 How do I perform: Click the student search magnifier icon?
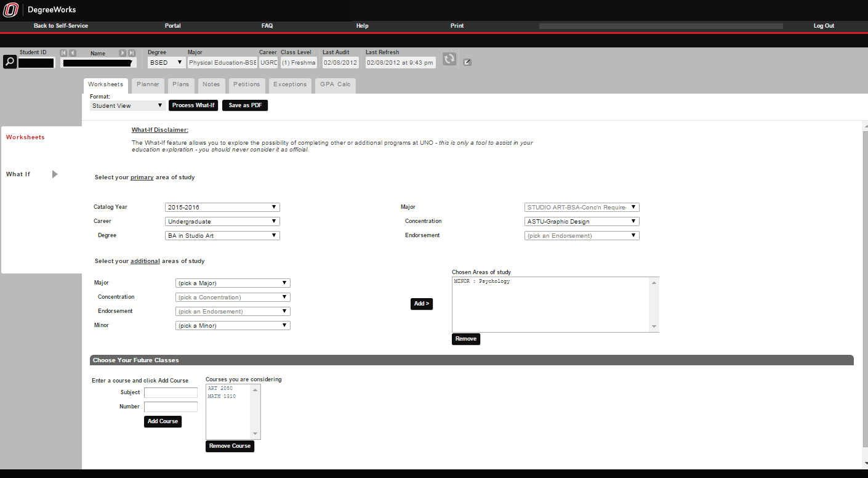coord(10,62)
